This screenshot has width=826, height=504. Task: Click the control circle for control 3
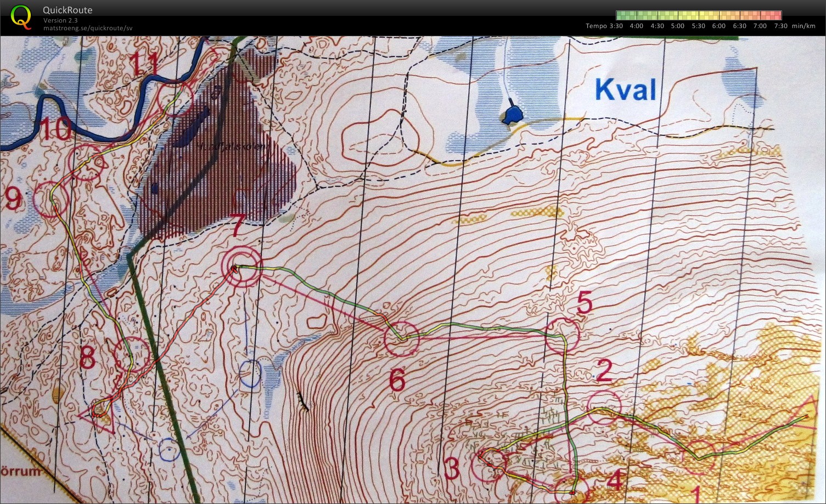click(490, 465)
